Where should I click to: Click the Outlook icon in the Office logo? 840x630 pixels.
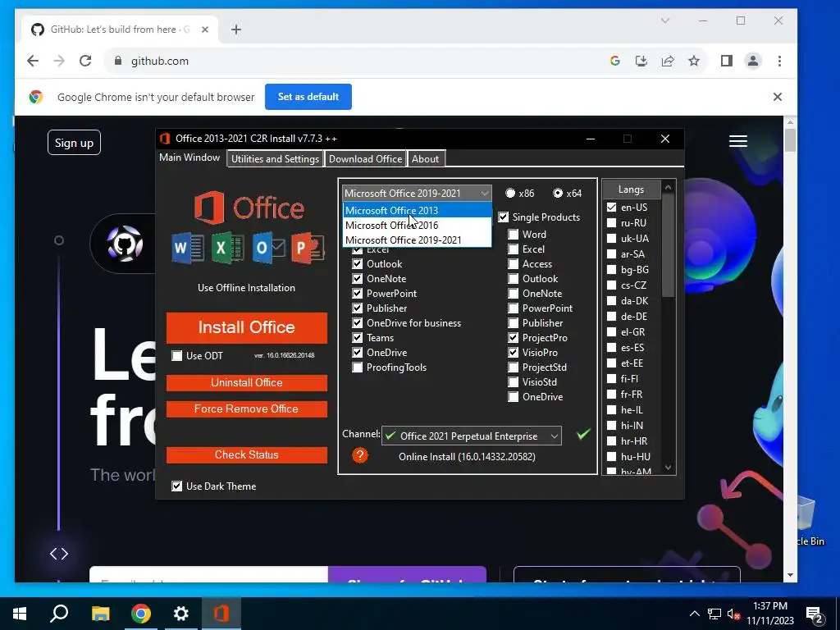point(268,248)
